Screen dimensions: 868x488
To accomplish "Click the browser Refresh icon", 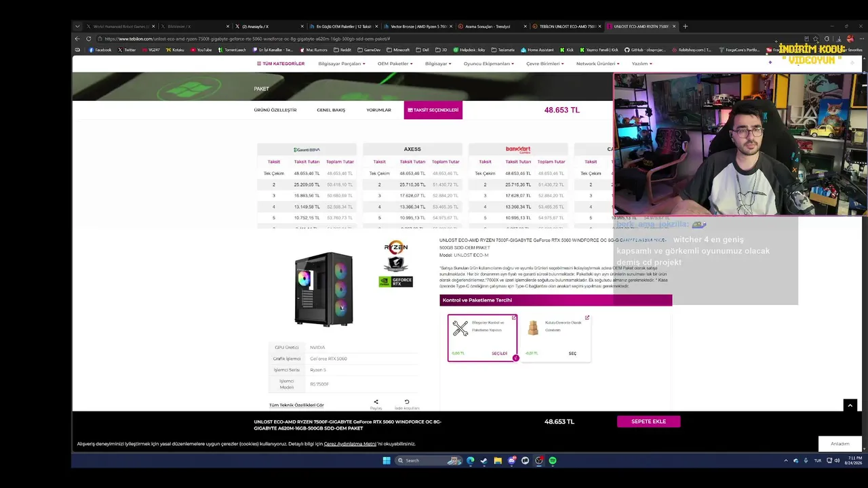I will coord(88,39).
